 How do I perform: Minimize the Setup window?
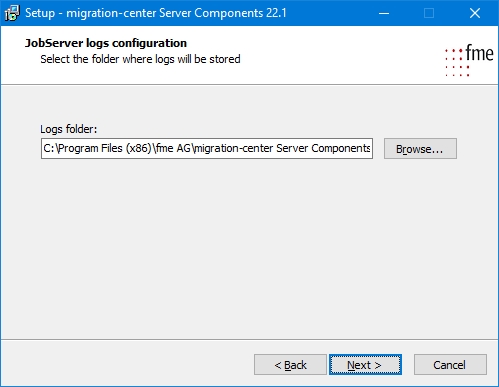tap(384, 13)
